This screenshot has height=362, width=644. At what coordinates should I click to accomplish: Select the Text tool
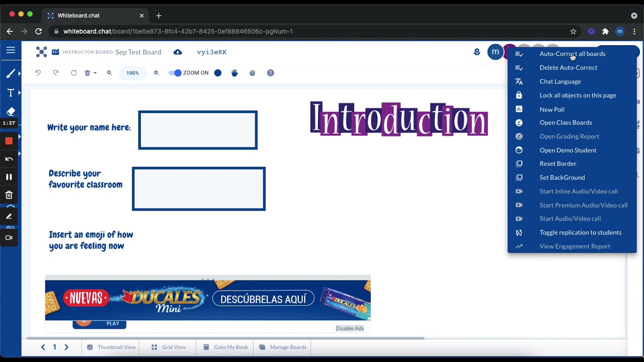(11, 93)
